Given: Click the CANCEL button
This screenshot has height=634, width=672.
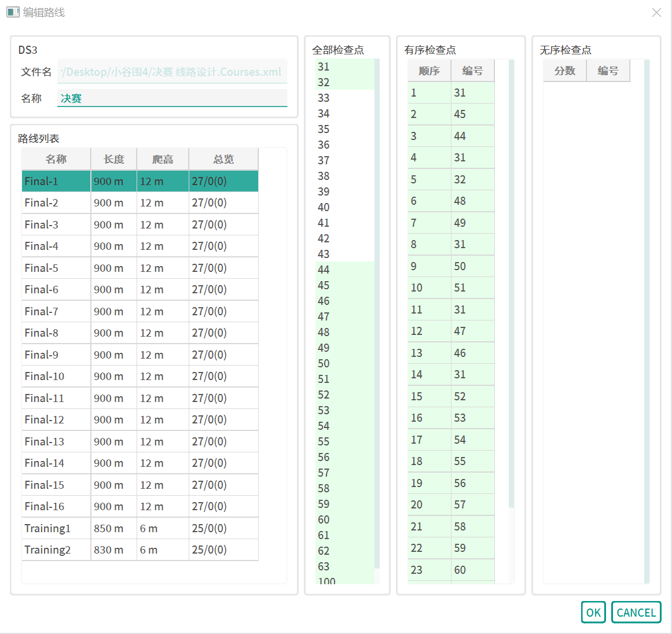Looking at the screenshot, I should tap(636, 613).
